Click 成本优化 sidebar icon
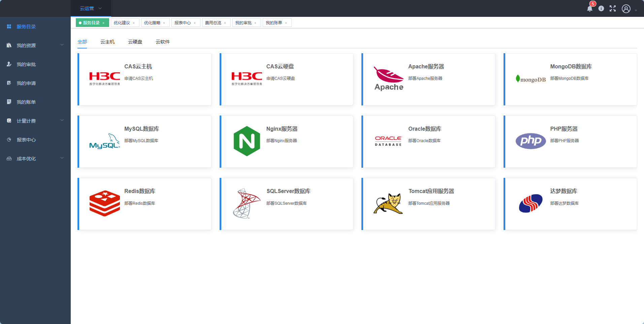The width and height of the screenshot is (644, 324). click(x=9, y=158)
